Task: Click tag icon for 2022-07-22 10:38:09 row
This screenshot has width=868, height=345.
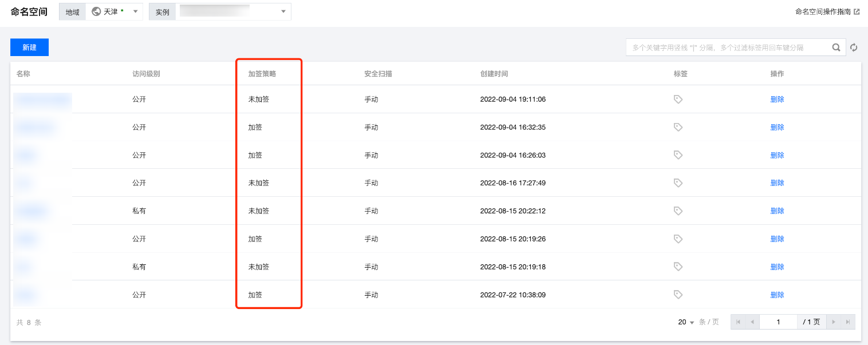Action: [678, 295]
